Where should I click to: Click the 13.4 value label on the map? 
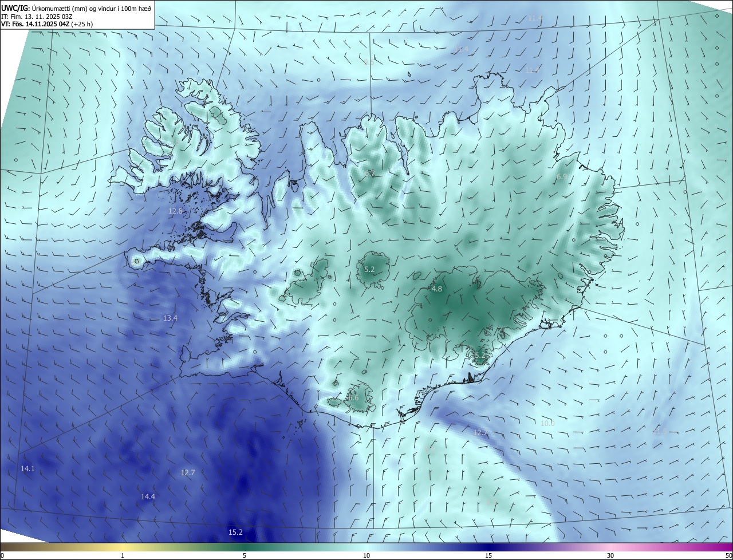click(x=170, y=318)
